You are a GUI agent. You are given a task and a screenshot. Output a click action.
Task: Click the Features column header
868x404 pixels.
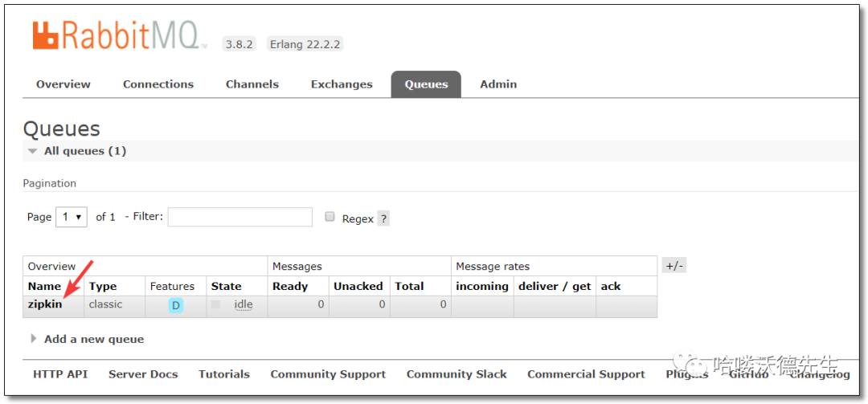pos(172,286)
